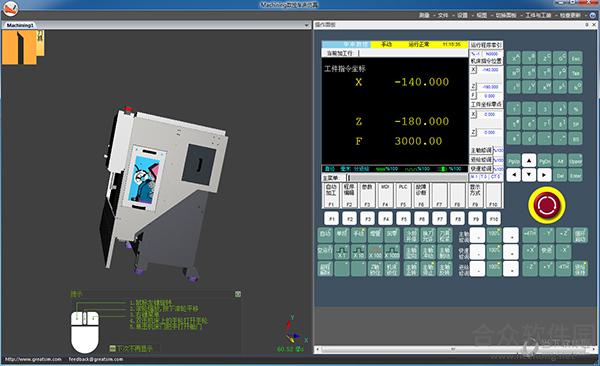The height and width of the screenshot is (366, 600).
Task: Click the F1 function key button
Action: [x=331, y=219]
